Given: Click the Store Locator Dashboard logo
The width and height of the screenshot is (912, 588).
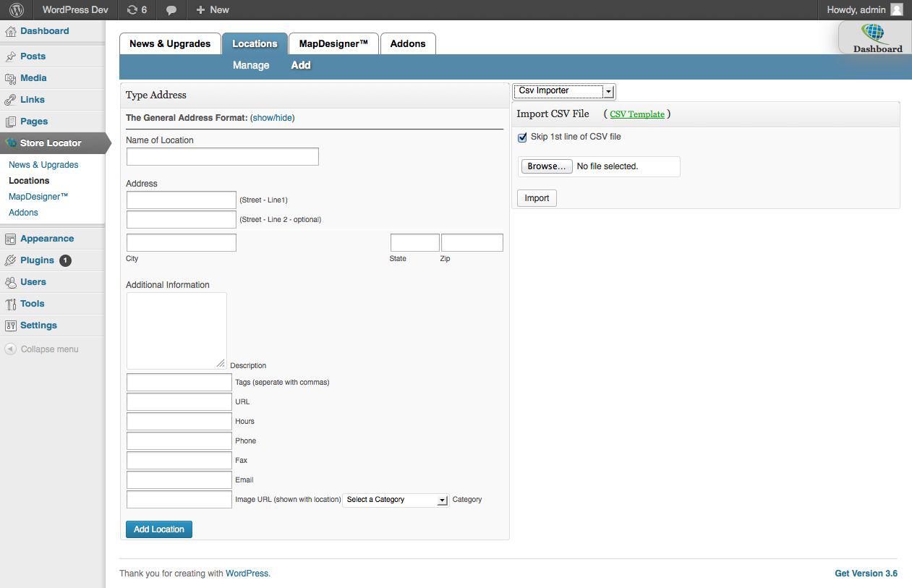Looking at the screenshot, I should click(x=875, y=38).
